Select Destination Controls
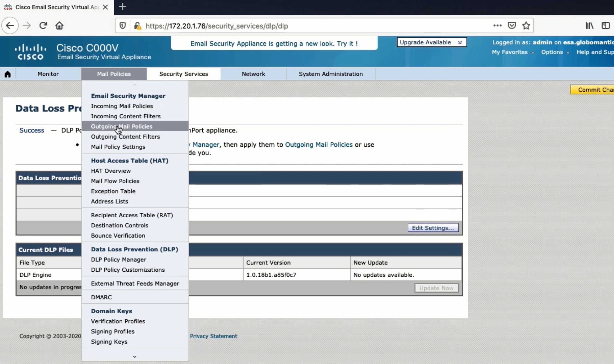The image size is (614, 364). tap(119, 225)
